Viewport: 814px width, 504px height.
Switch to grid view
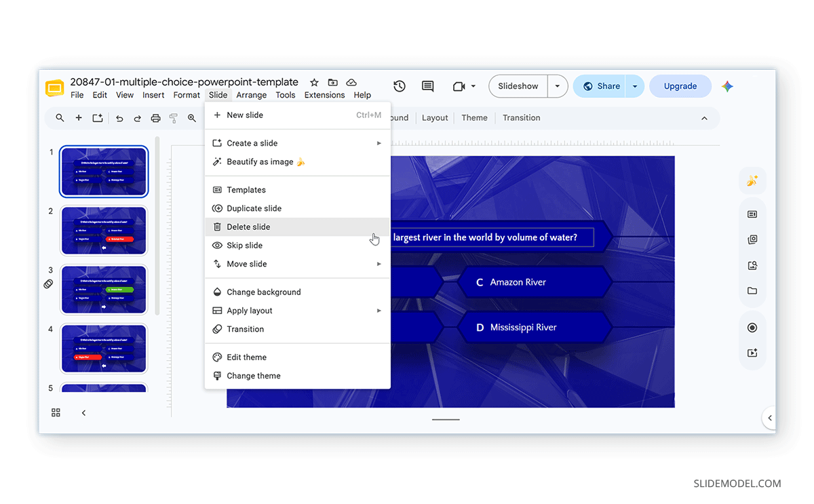point(56,412)
